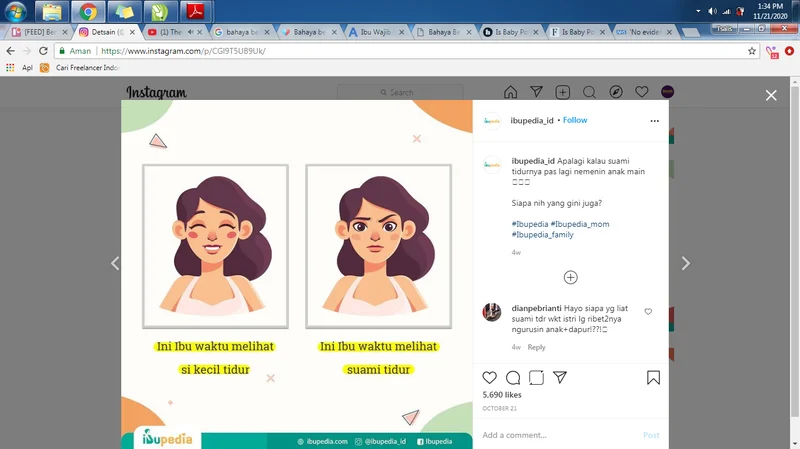Close the Detsain Instagram tab
The width and height of the screenshot is (800, 449).
coord(132,32)
